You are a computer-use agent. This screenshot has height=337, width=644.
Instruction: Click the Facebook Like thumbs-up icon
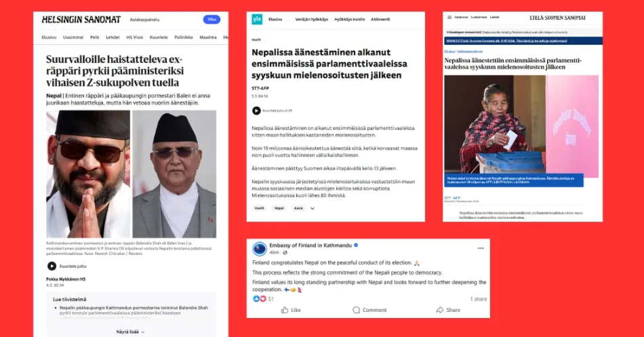pyautogui.click(x=285, y=310)
